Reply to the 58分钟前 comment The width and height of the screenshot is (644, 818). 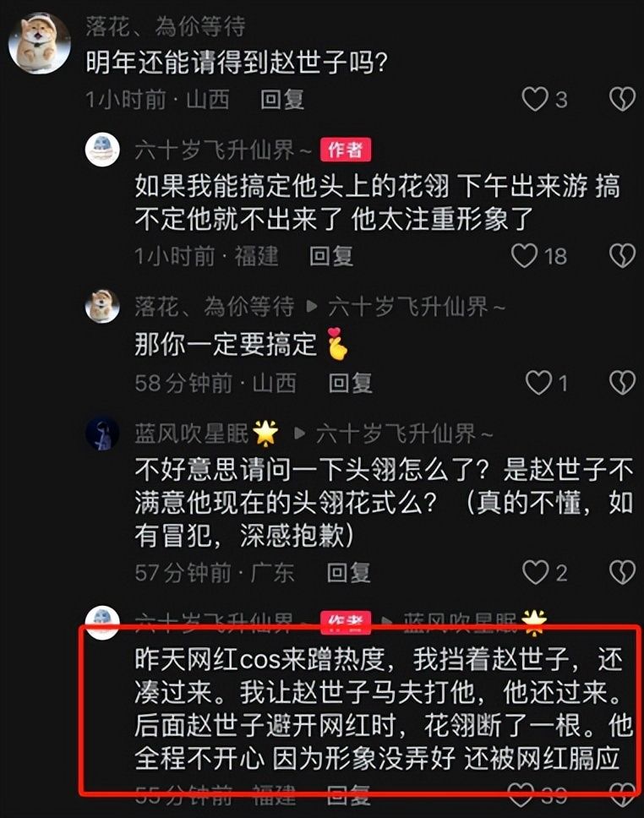point(350,383)
